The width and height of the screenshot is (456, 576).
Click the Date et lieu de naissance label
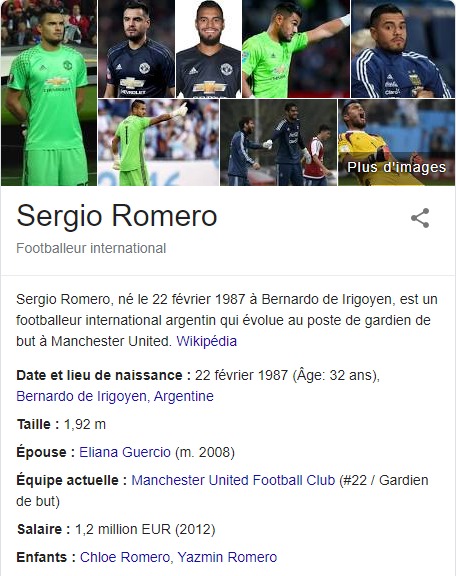(104, 375)
